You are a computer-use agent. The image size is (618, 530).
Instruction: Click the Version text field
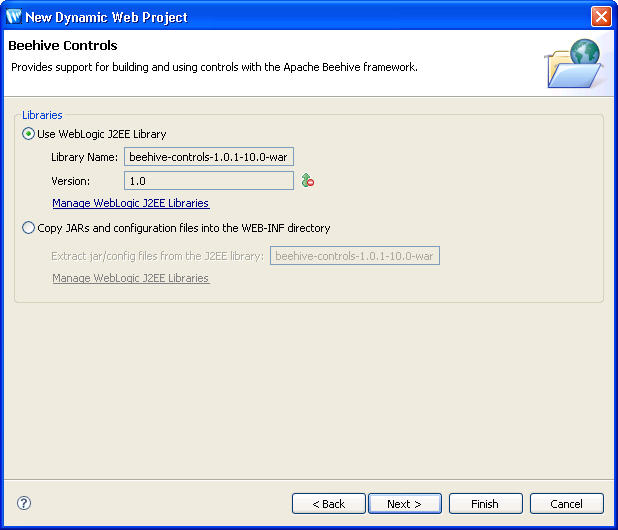click(x=209, y=181)
